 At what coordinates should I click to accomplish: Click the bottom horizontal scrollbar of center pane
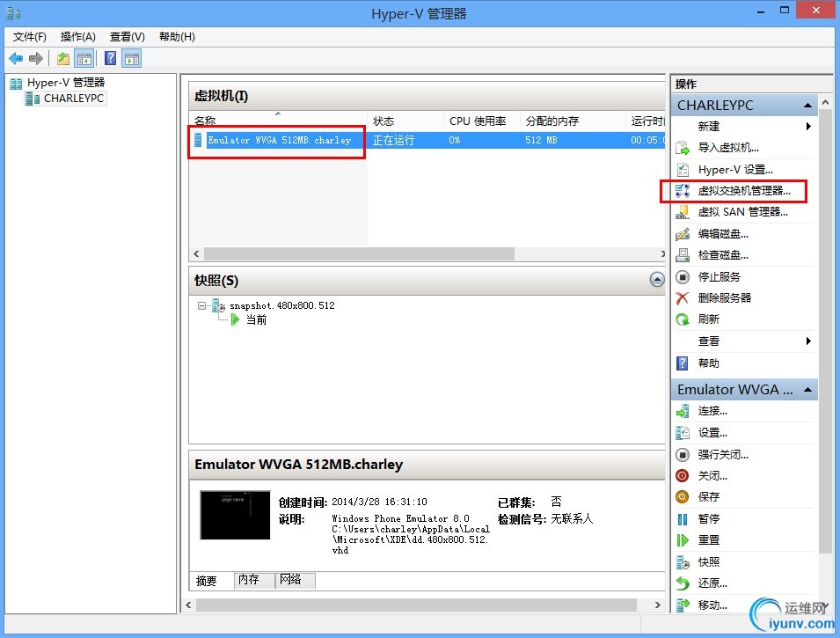416,605
